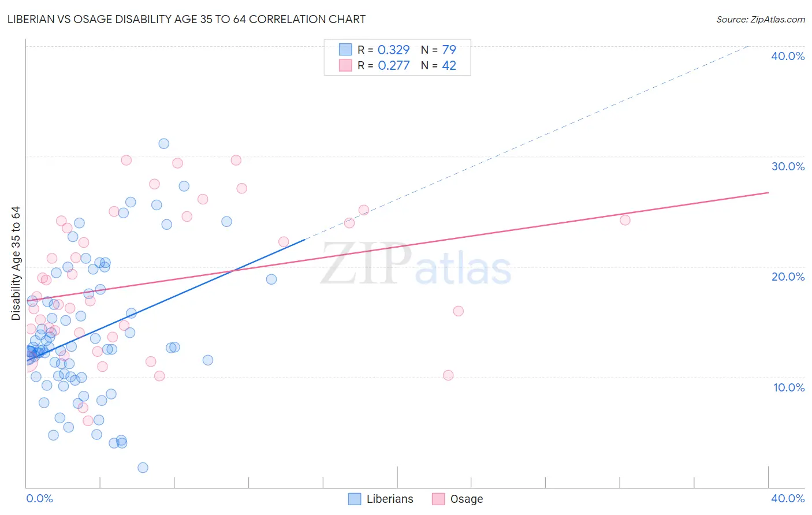Click the chart title text
The height and width of the screenshot is (515, 812).
point(187,19)
